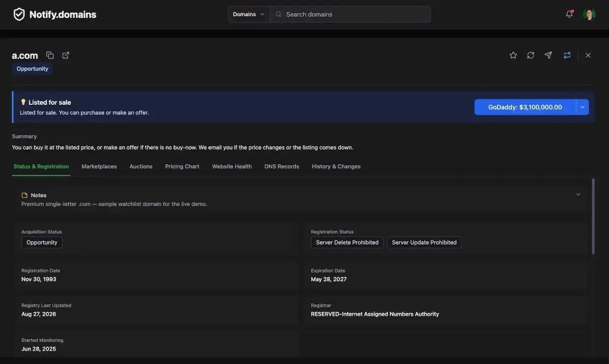Image resolution: width=609 pixels, height=364 pixels.
Task: Click the Summary section label
Action: 24,136
